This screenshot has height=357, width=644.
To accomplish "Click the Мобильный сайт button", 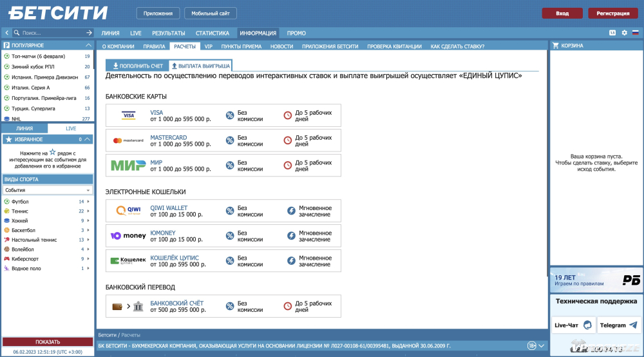I will point(211,13).
